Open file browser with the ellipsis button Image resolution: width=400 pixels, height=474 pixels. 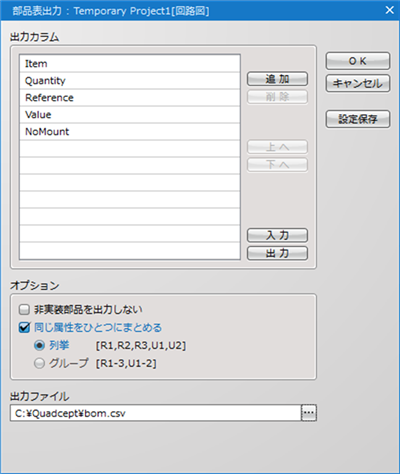coord(309,413)
